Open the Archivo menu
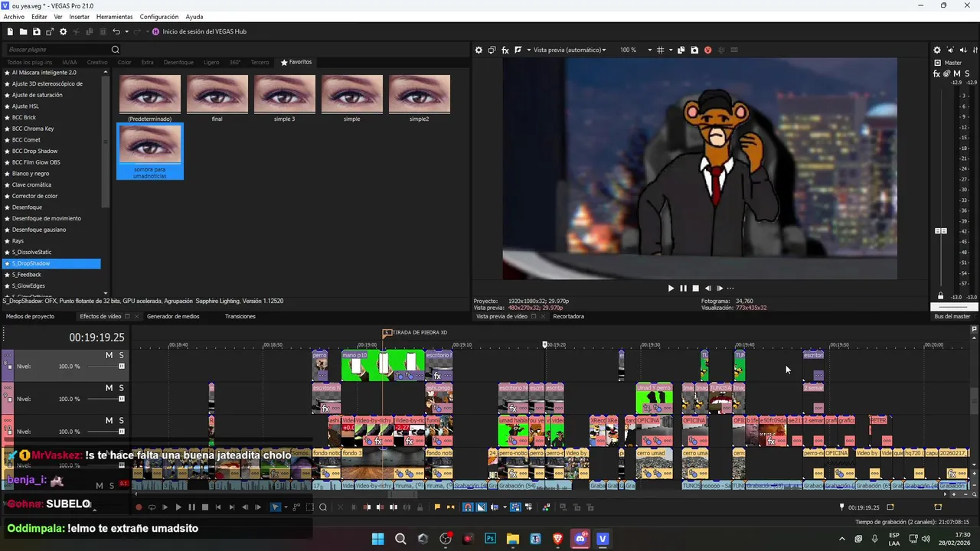 tap(14, 17)
